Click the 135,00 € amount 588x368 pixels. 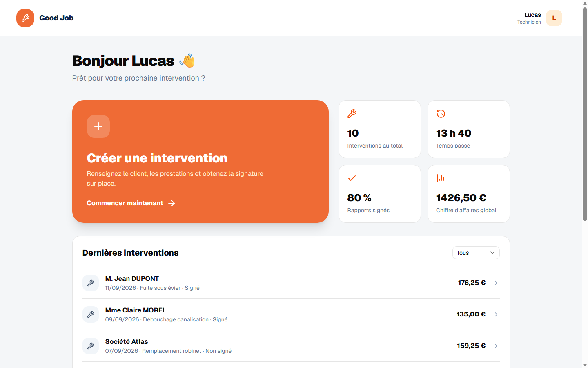pos(471,314)
